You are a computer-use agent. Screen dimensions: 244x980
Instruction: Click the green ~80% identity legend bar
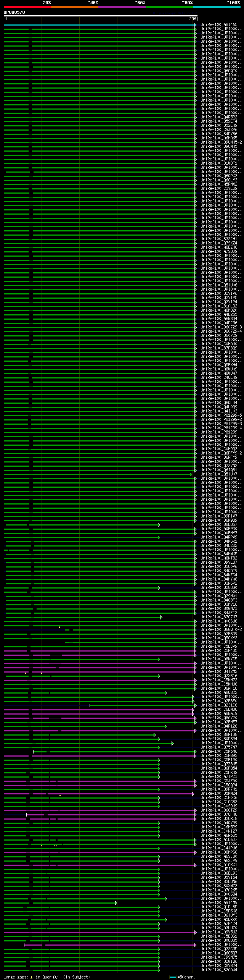(x=169, y=7)
